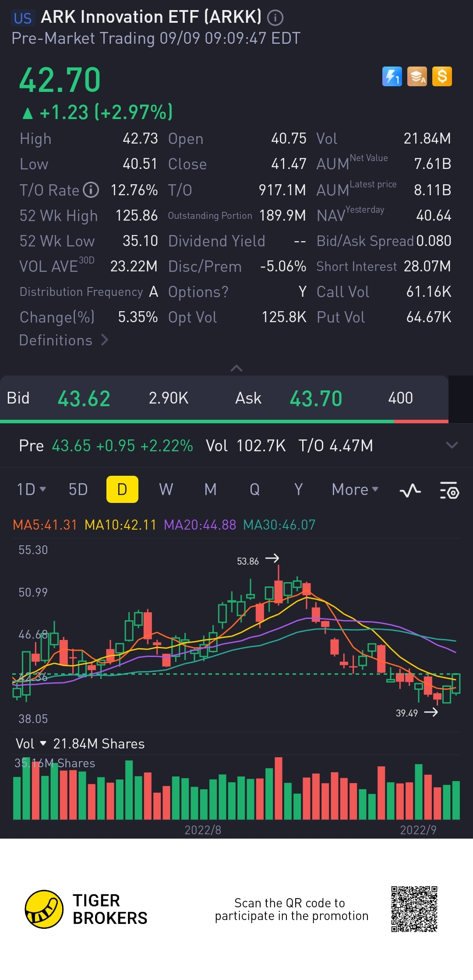The height and width of the screenshot is (980, 473).
Task: Collapse the quote details with up chevron
Action: pyautogui.click(x=236, y=368)
